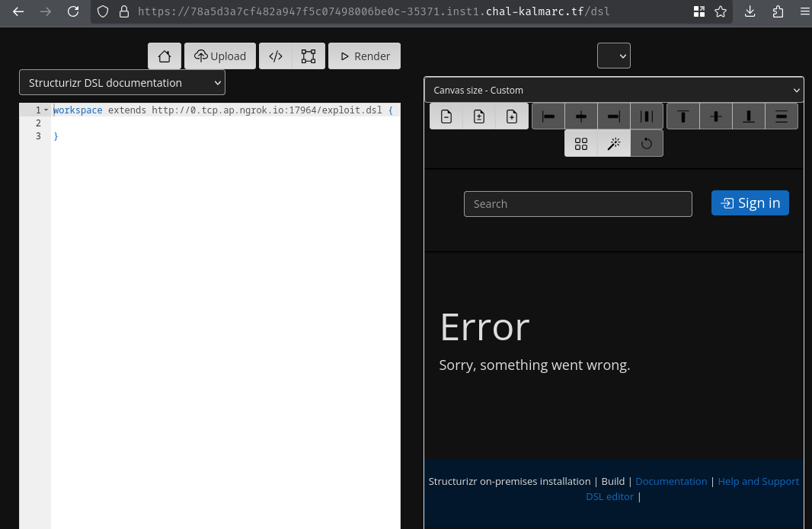This screenshot has height=529, width=812.
Task: Open the Documentation link
Action: pyautogui.click(x=670, y=481)
